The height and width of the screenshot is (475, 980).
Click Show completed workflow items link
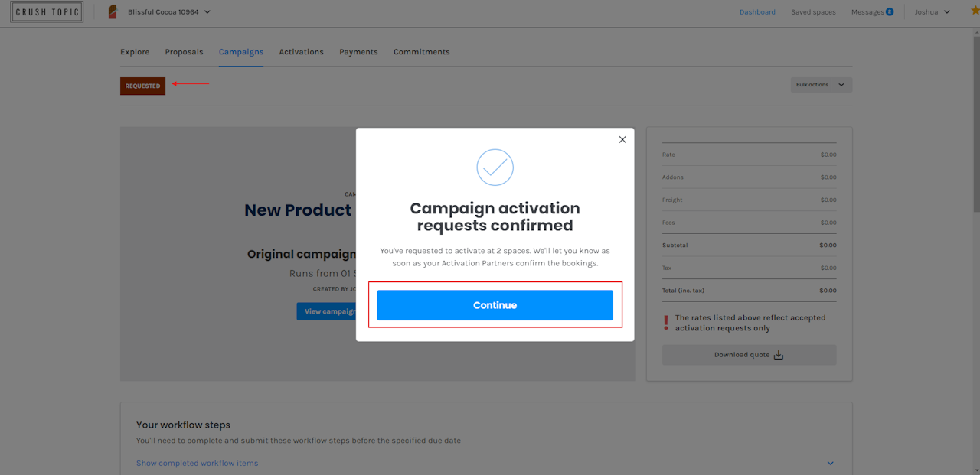click(197, 464)
